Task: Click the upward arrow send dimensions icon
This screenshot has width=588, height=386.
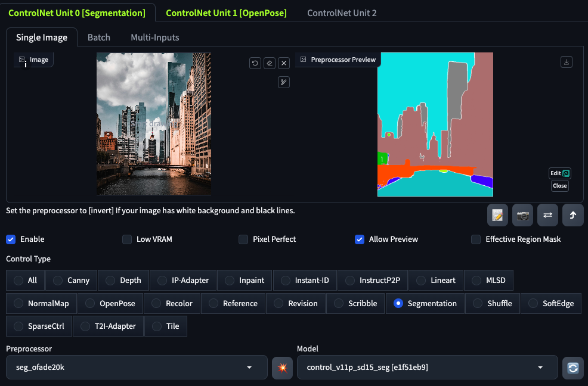Action: point(572,215)
